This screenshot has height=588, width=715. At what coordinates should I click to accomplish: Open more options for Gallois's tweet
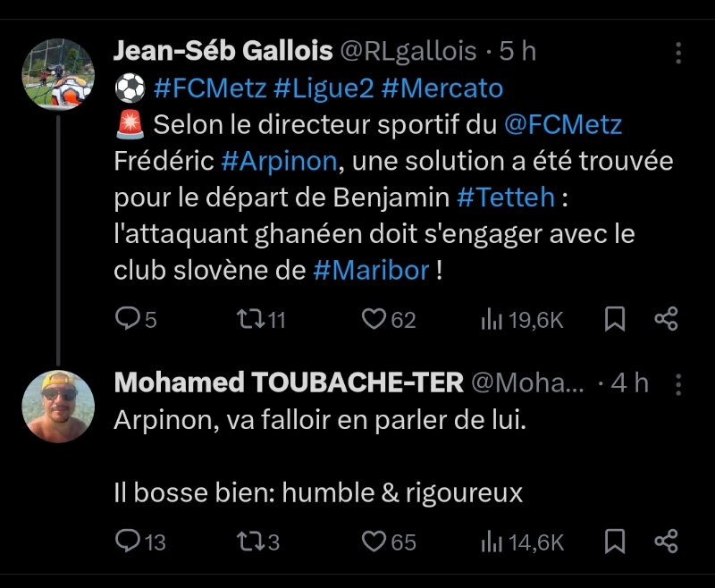click(678, 52)
